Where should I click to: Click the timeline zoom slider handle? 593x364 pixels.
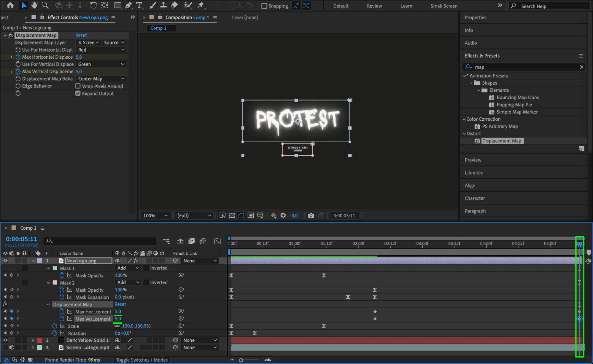pos(241,360)
